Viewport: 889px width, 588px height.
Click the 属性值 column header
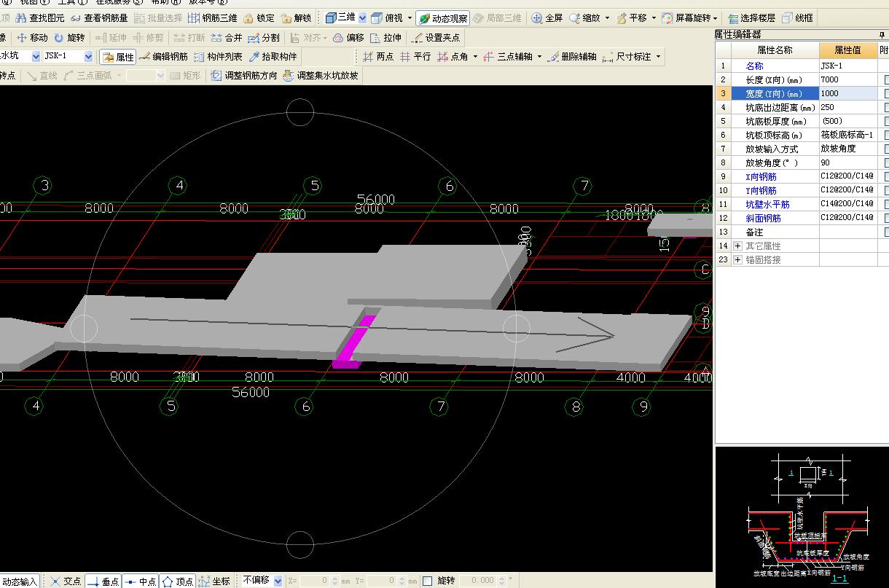[x=847, y=50]
